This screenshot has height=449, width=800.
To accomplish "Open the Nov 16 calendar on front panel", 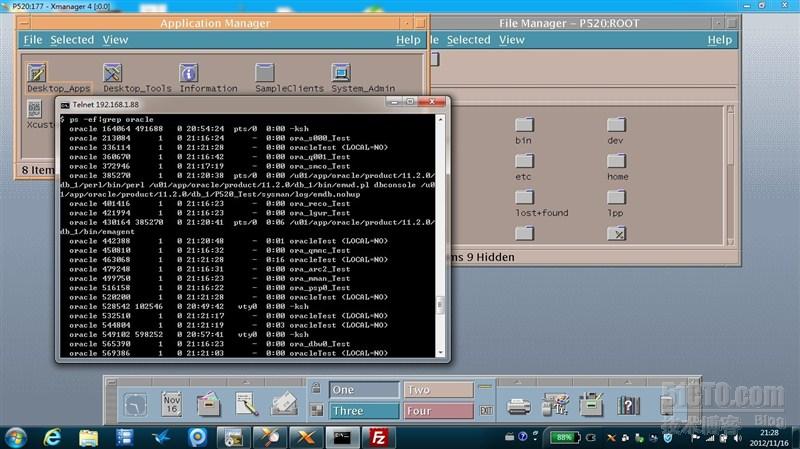I will tap(172, 405).
